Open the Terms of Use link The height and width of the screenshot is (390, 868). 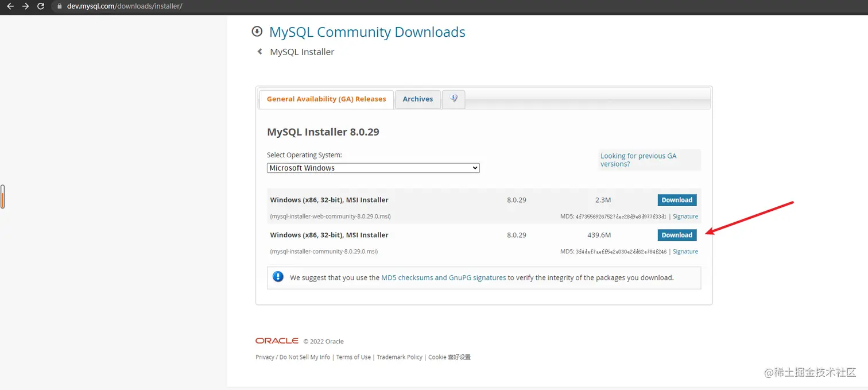coord(354,357)
